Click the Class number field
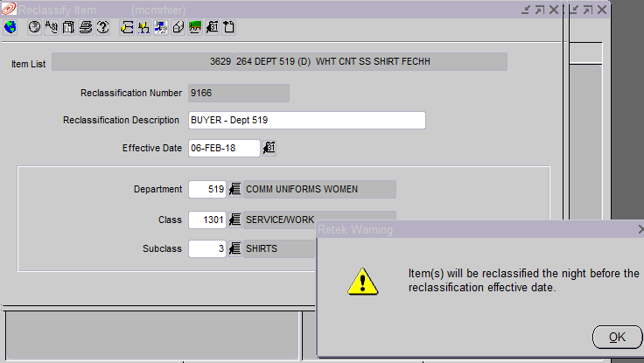The width and height of the screenshot is (644, 363). pos(207,220)
